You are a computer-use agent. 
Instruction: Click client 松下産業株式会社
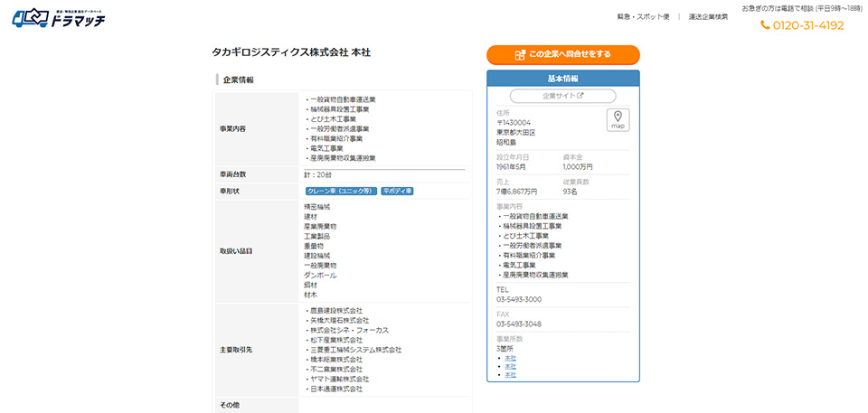coord(336,340)
